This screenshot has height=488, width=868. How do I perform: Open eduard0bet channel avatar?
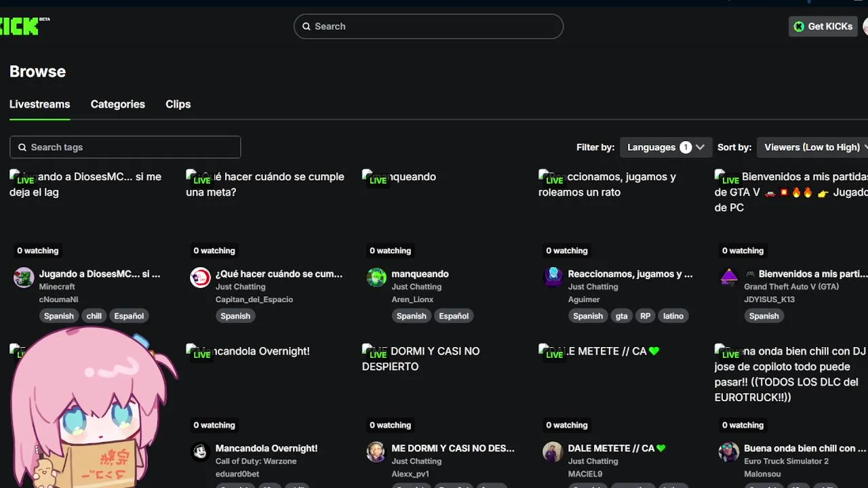(200, 452)
